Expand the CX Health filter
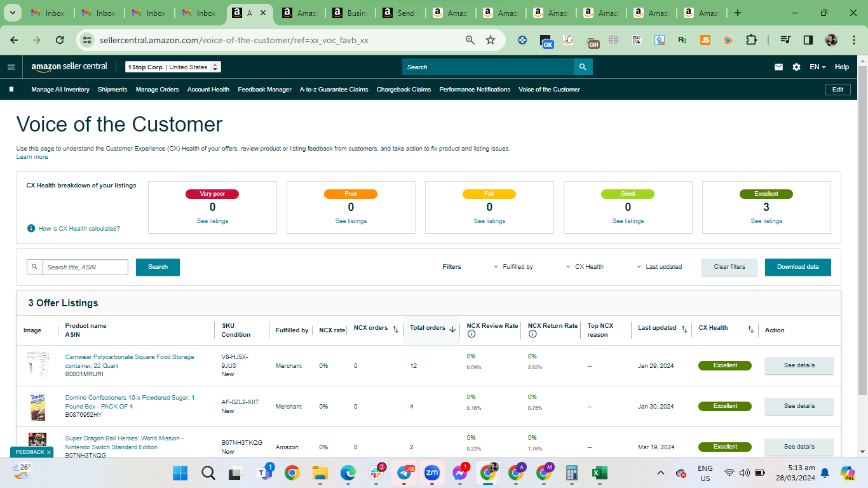 [585, 267]
